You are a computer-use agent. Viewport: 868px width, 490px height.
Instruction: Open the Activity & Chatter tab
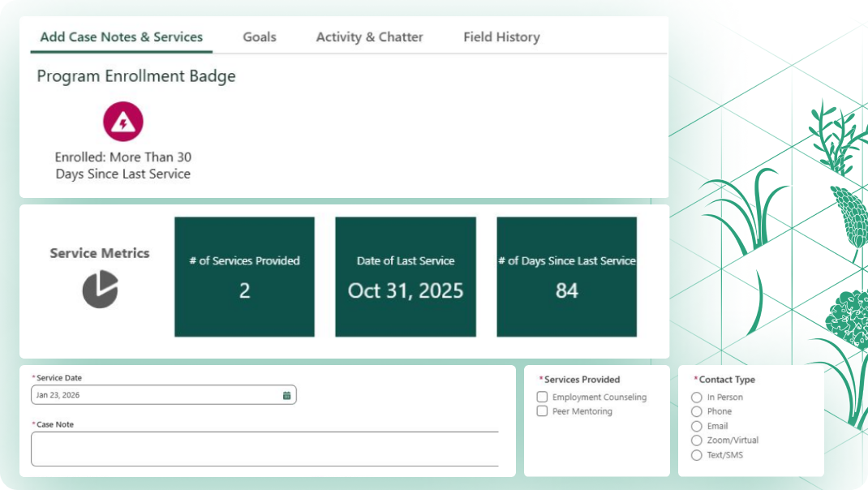369,37
